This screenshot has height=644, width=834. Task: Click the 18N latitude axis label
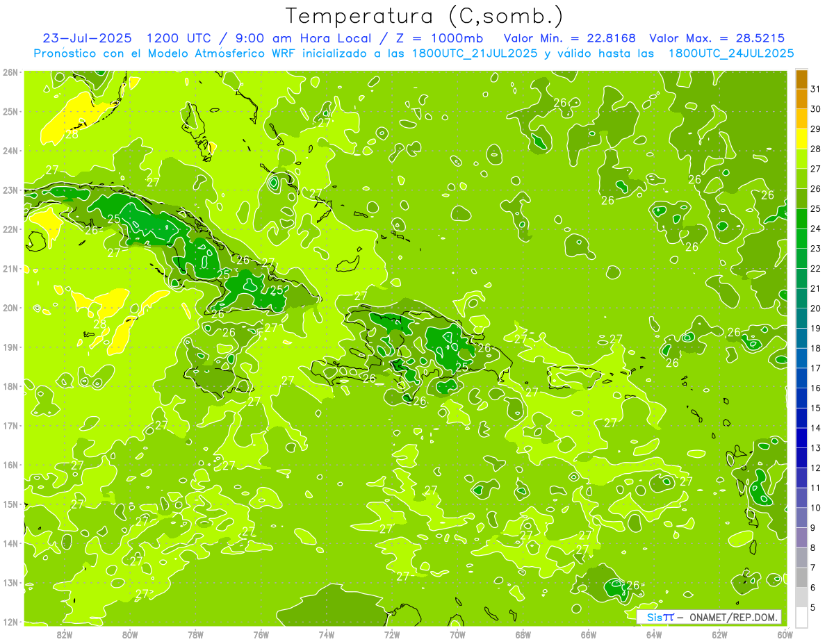tap(10, 386)
